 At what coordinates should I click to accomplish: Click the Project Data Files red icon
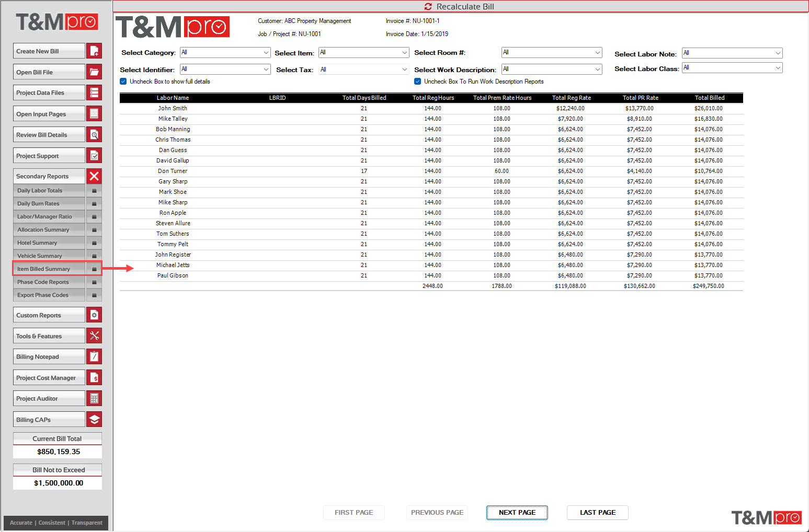[x=94, y=92]
